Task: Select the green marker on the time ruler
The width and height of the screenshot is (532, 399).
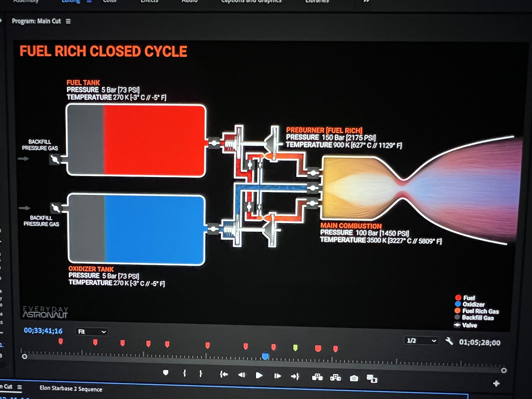Action: 295,348
